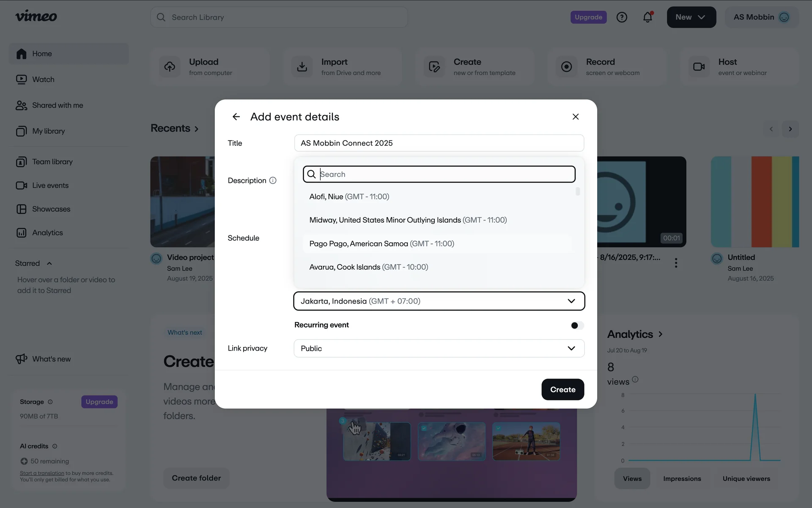Image resolution: width=812 pixels, height=508 pixels.
Task: Click the Create event button
Action: 562,389
